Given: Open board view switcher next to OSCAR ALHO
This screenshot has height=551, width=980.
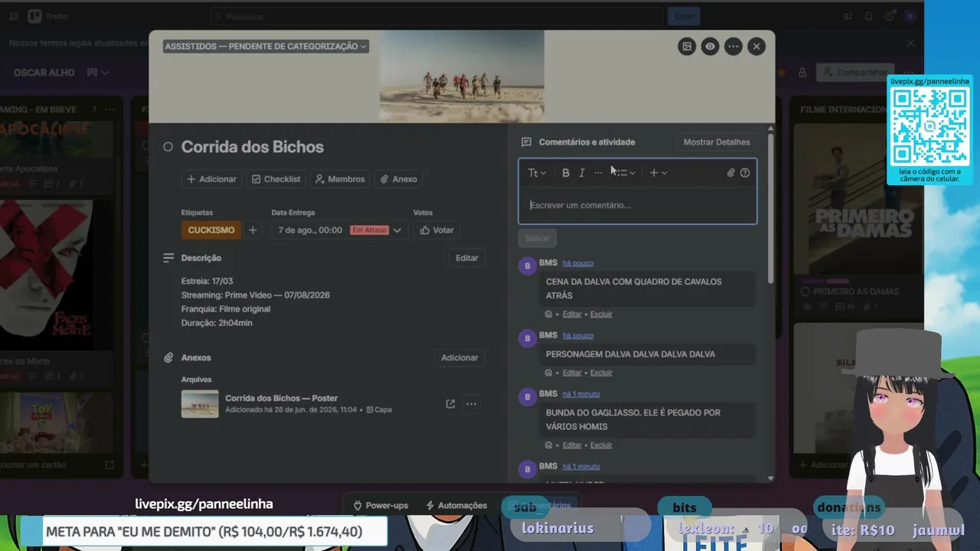Looking at the screenshot, I should click(x=97, y=73).
